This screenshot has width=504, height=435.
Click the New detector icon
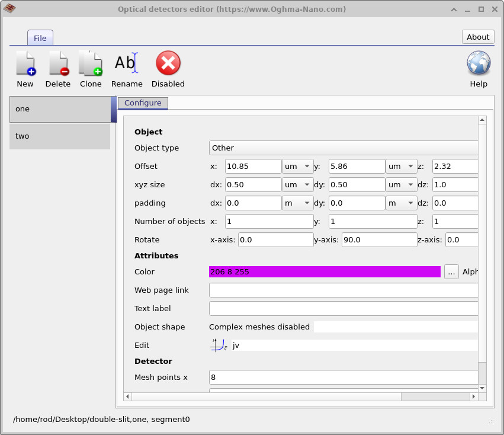point(25,63)
